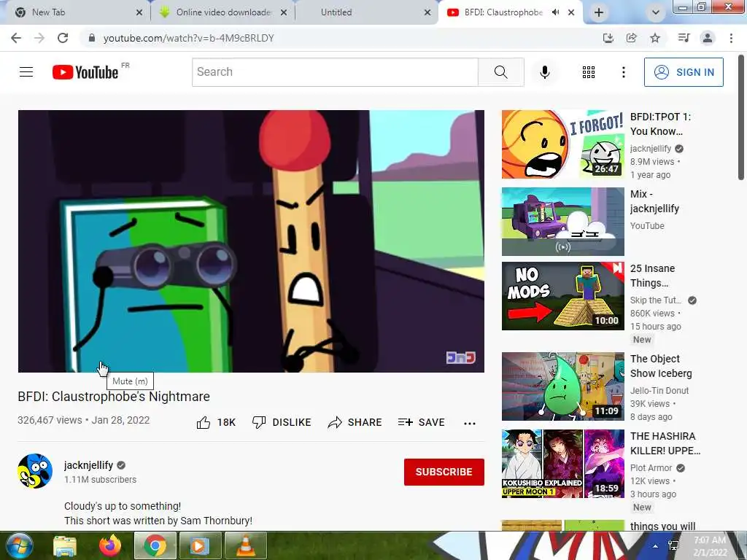
Task: Open the Plot Armor channel link
Action: coord(651,468)
